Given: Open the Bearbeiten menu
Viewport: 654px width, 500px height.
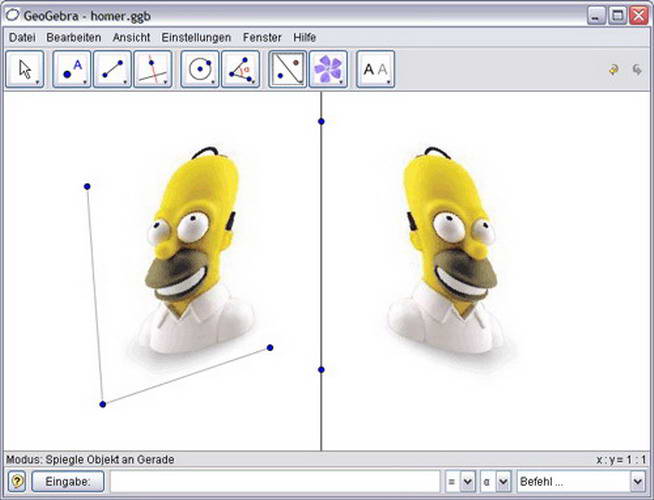Looking at the screenshot, I should point(74,38).
